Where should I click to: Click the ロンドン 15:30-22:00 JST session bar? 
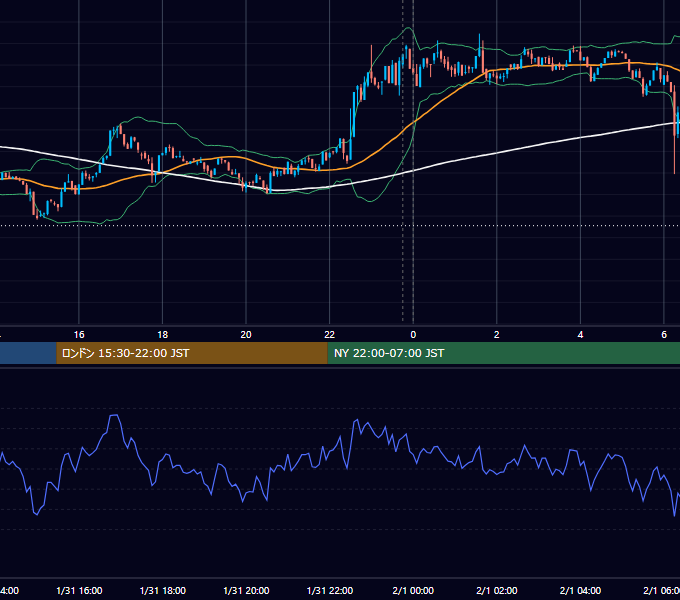click(192, 353)
